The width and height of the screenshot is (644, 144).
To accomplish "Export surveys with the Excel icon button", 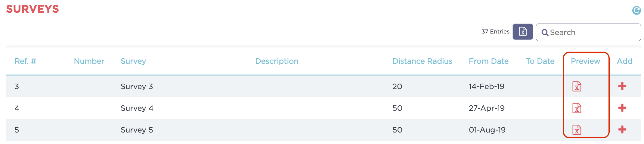I will pos(523,32).
